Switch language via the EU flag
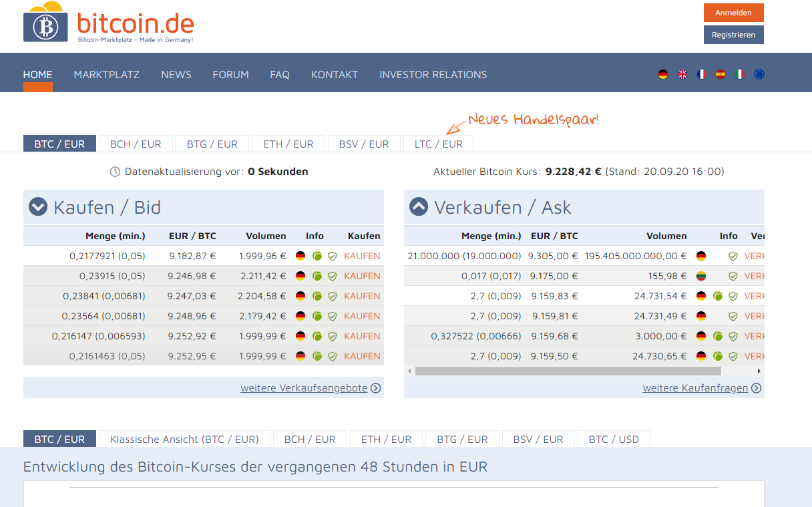Viewport: 812px width, 507px height. pyautogui.click(x=759, y=74)
